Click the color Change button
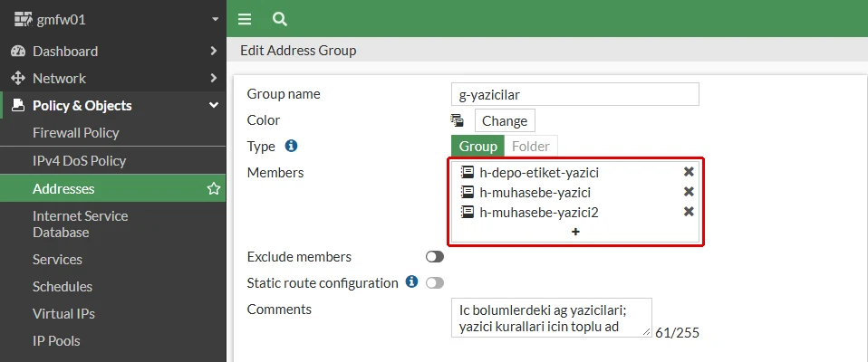The height and width of the screenshot is (362, 868). (x=505, y=120)
